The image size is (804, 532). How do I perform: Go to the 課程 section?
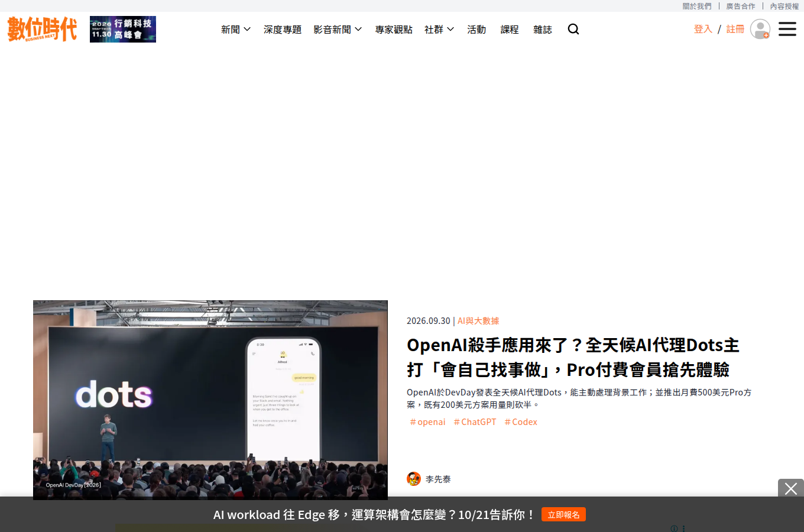(x=510, y=30)
